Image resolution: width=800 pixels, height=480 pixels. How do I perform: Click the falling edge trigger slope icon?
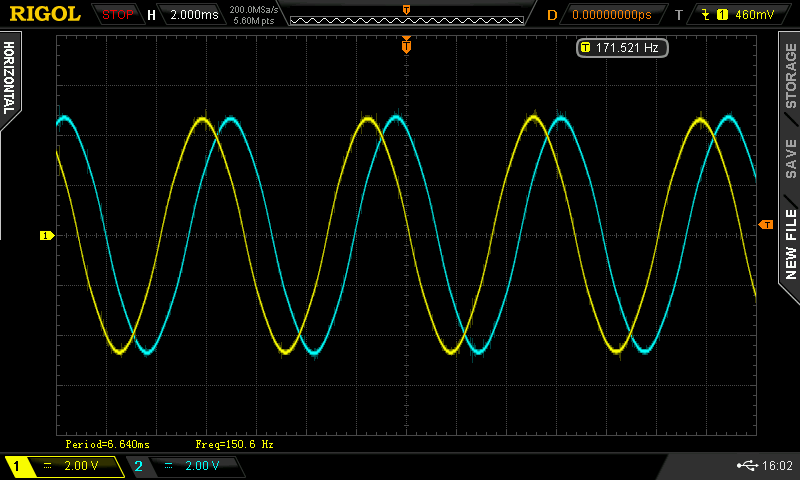tap(706, 15)
